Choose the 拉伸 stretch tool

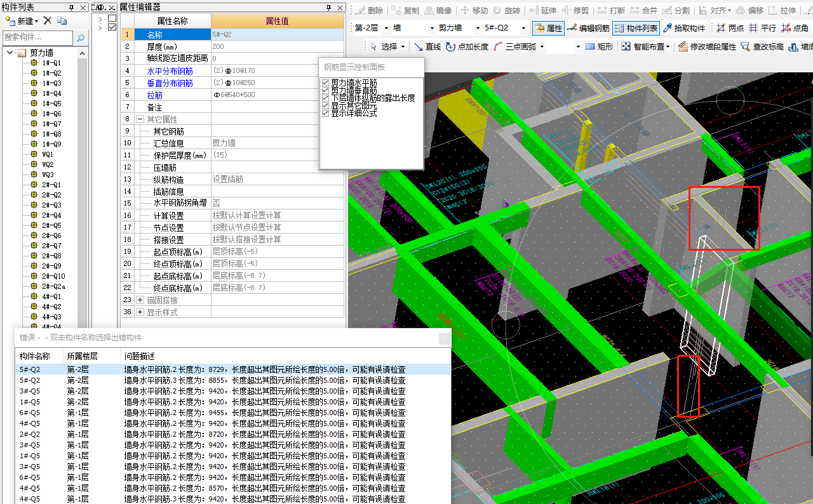pos(783,10)
